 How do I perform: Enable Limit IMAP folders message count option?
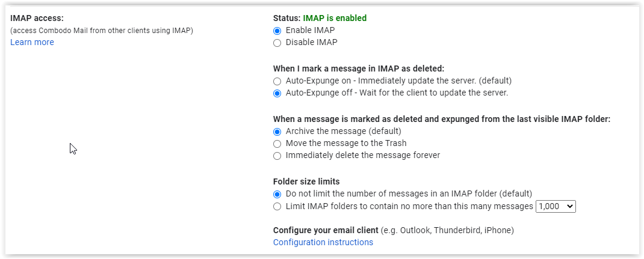click(x=277, y=206)
